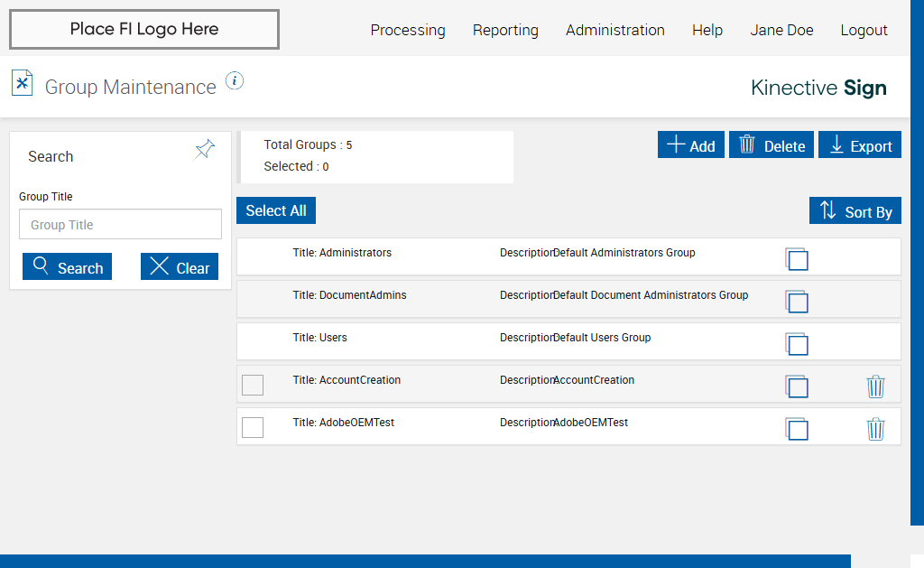The width and height of the screenshot is (924, 568).
Task: Click the trash icon for AdobeOEMTest row
Action: (875, 429)
